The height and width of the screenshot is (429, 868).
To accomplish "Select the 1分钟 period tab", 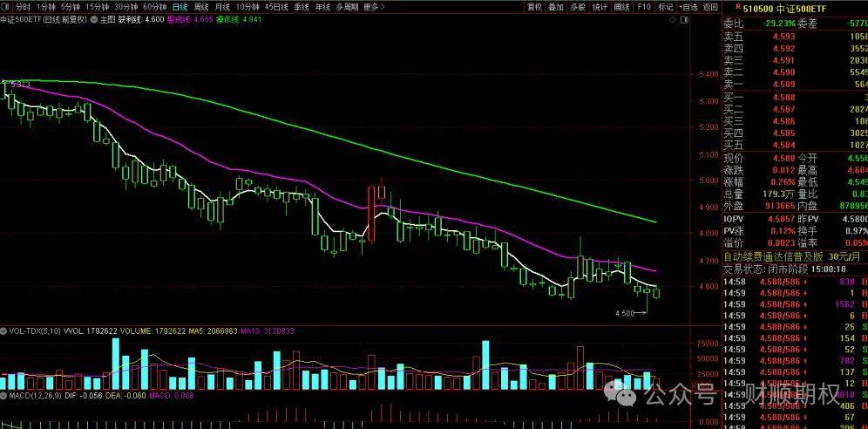I will [x=46, y=7].
